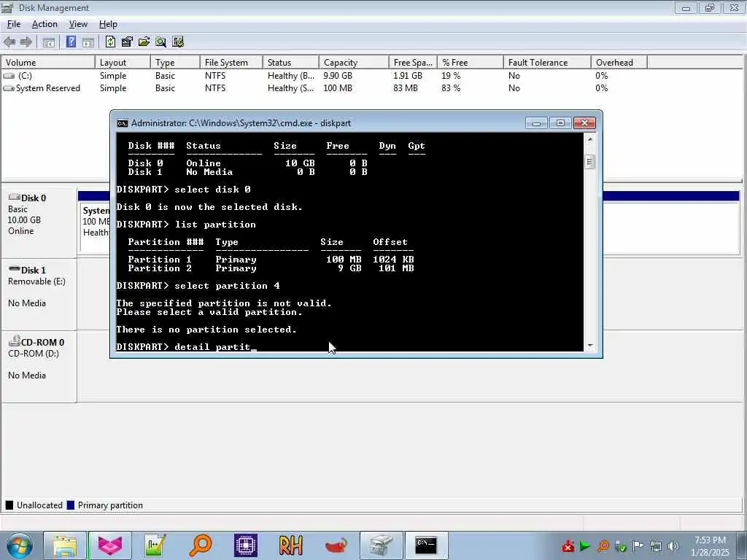Open the Action menu
The height and width of the screenshot is (560, 747).
pos(44,24)
